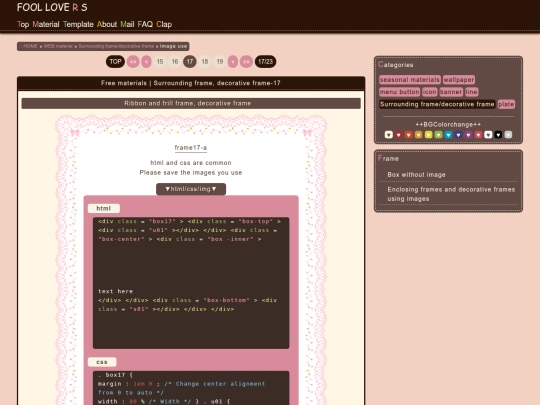Click the TOP pagination button

[115, 62]
